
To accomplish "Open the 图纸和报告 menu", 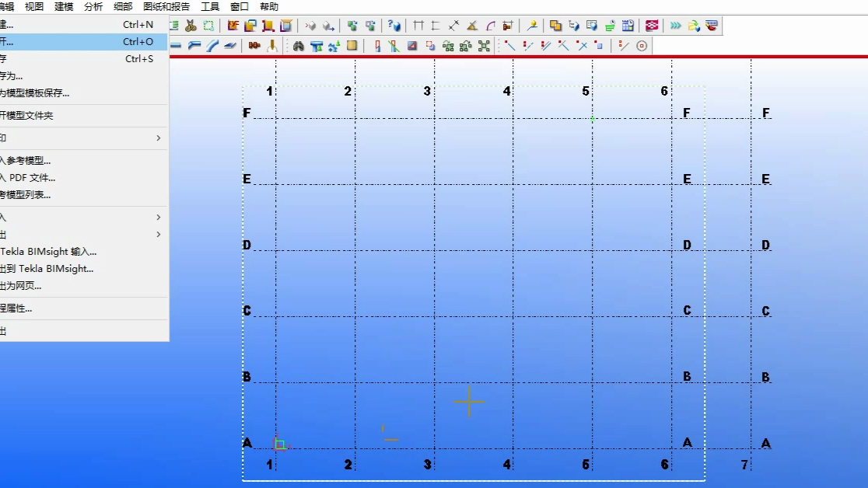I will coord(166,7).
